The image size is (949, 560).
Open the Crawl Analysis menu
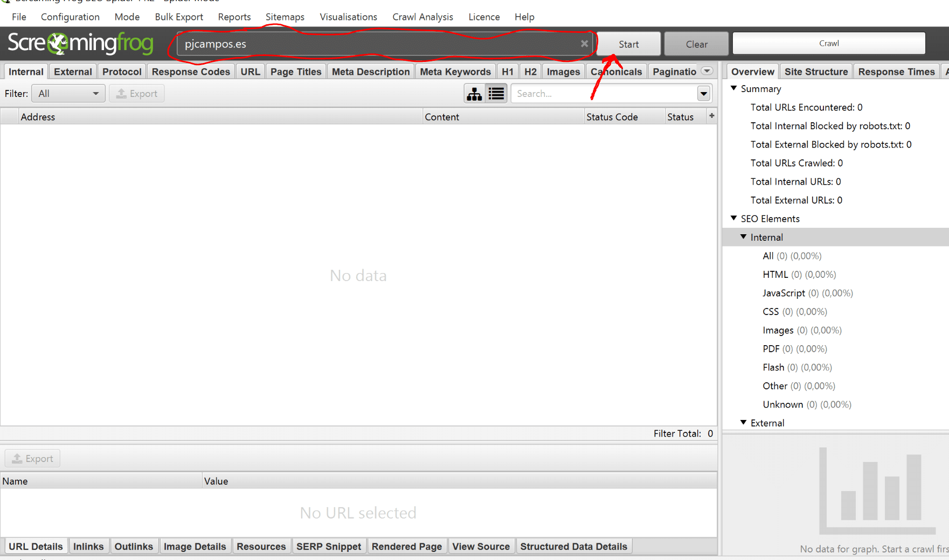(422, 17)
